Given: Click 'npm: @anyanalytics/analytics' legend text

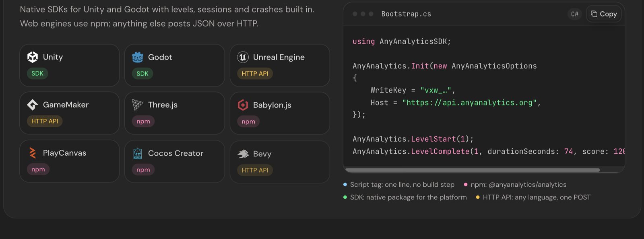Looking at the screenshot, I should click(x=518, y=185).
